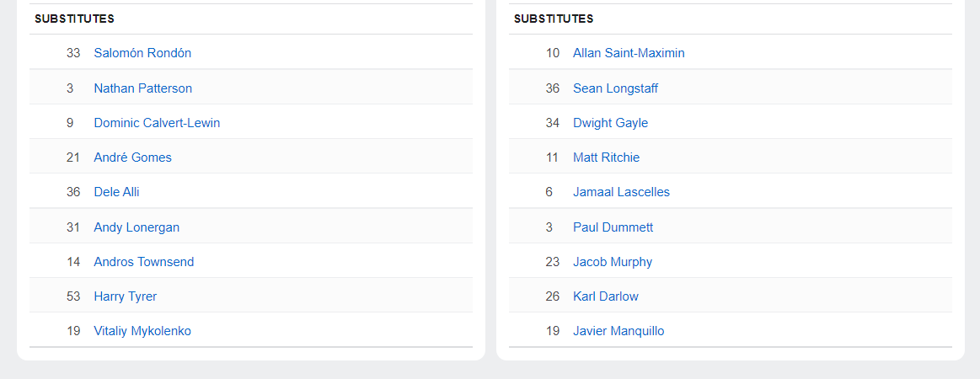The image size is (980, 379).
Task: Open Jamaal Lascelles link
Action: 621,192
